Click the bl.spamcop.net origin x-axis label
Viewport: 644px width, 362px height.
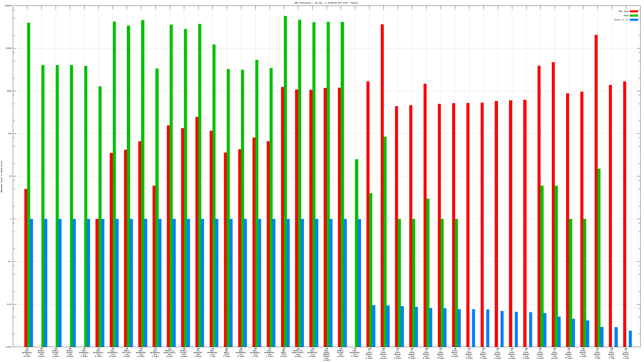coord(198,352)
